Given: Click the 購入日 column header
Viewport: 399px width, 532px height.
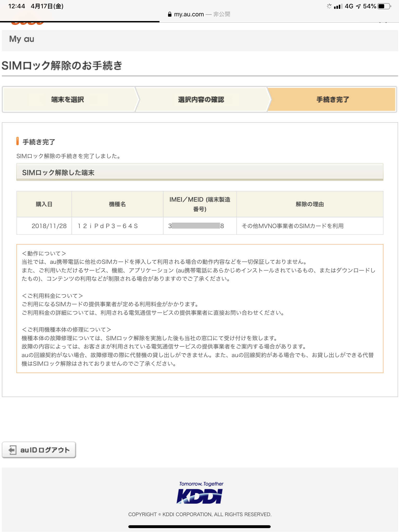Looking at the screenshot, I should click(44, 204).
